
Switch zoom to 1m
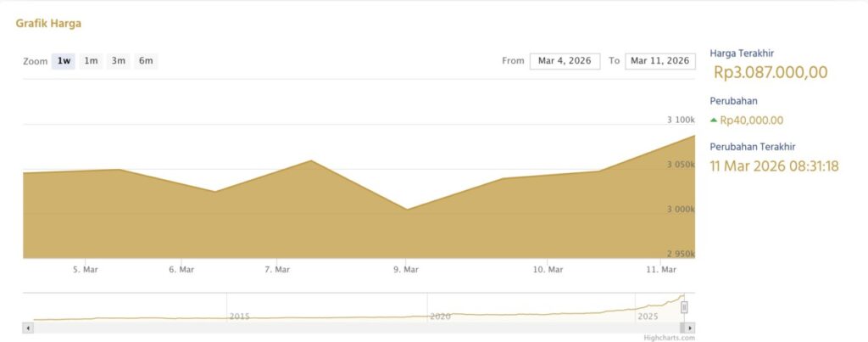click(91, 61)
